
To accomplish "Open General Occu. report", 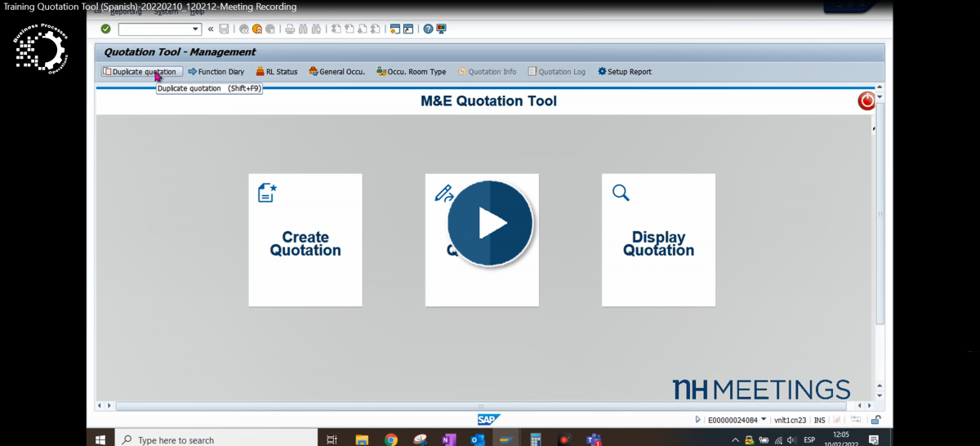I will tap(336, 72).
